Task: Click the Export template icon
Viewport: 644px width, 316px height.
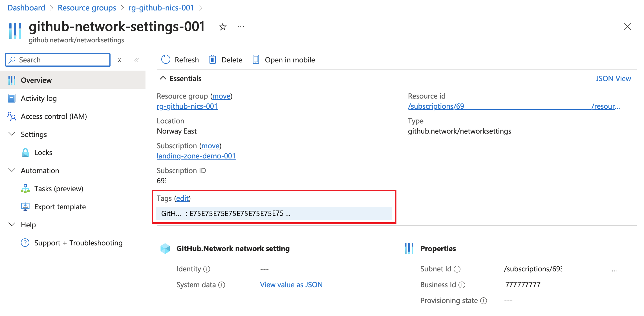Action: click(25, 207)
